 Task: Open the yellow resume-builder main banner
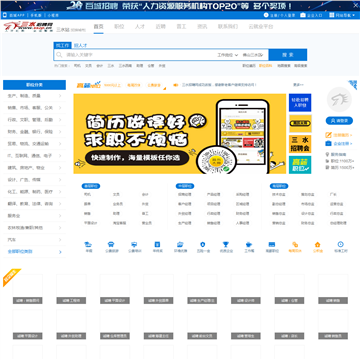(x=180, y=134)
